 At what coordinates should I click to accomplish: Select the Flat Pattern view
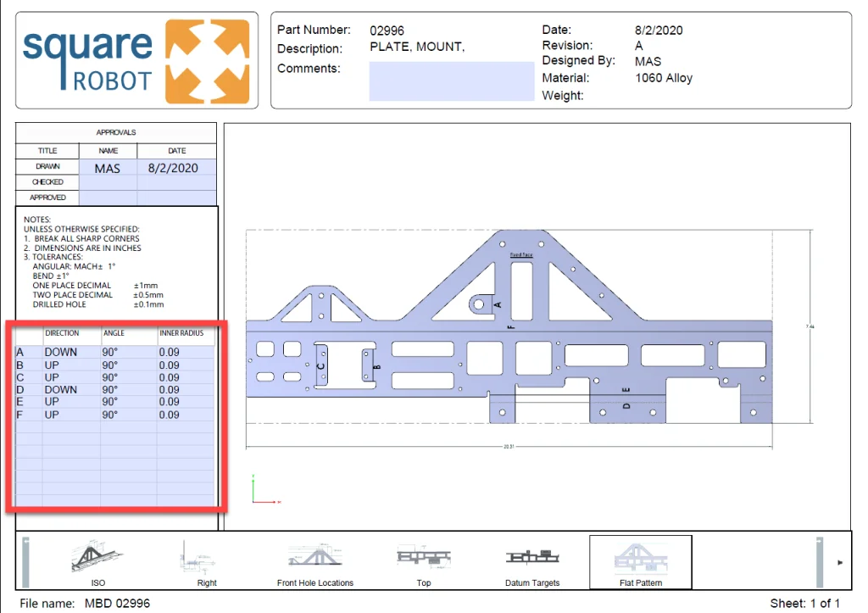point(640,560)
